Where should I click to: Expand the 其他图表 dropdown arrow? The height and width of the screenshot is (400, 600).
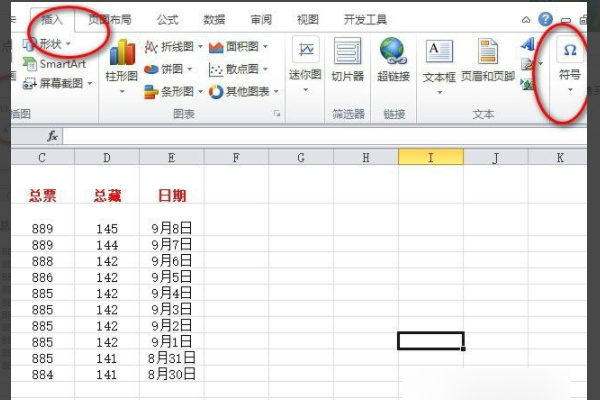click(x=276, y=92)
